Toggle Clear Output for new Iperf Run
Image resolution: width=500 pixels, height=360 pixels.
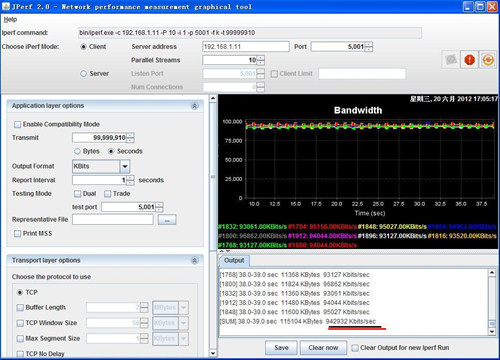click(355, 348)
